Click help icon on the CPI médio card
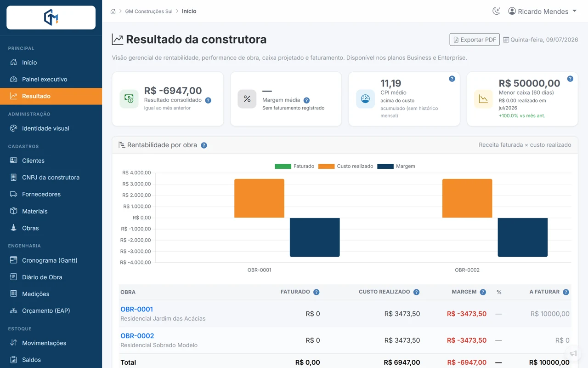This screenshot has width=588, height=368. pyautogui.click(x=452, y=79)
